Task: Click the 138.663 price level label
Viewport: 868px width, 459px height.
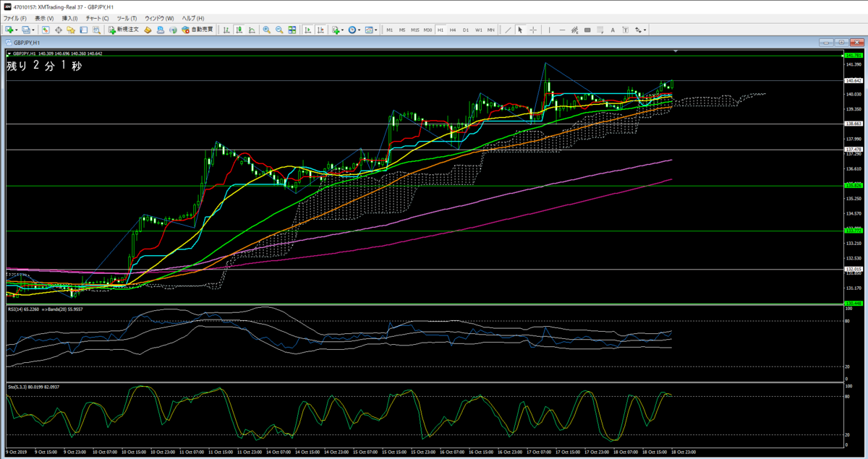Action: click(853, 124)
